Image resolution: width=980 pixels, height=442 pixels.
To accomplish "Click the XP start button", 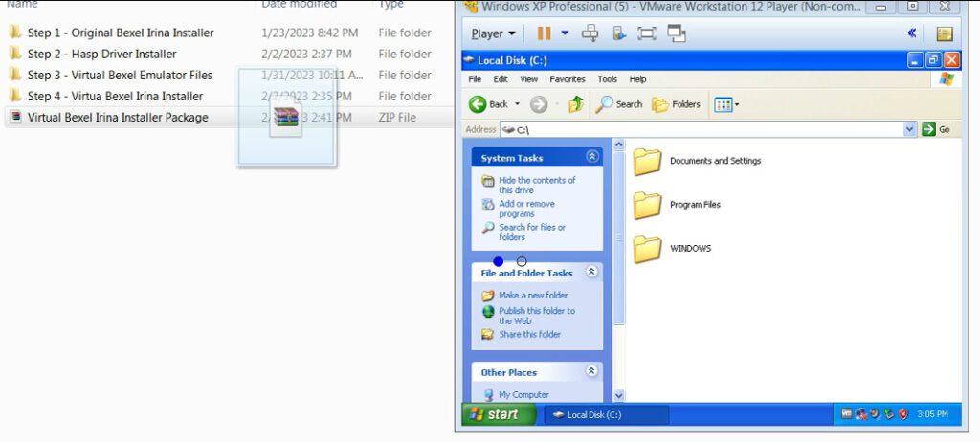I will tap(499, 414).
